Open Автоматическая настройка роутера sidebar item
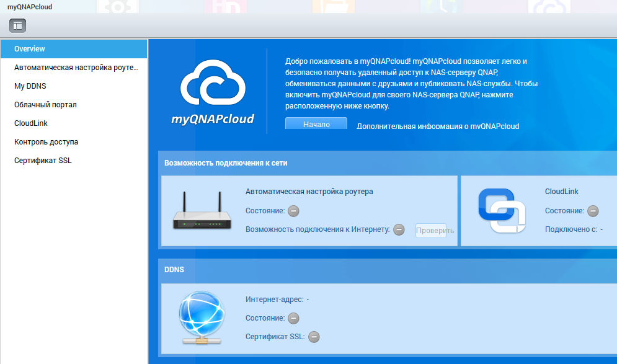 [76, 68]
